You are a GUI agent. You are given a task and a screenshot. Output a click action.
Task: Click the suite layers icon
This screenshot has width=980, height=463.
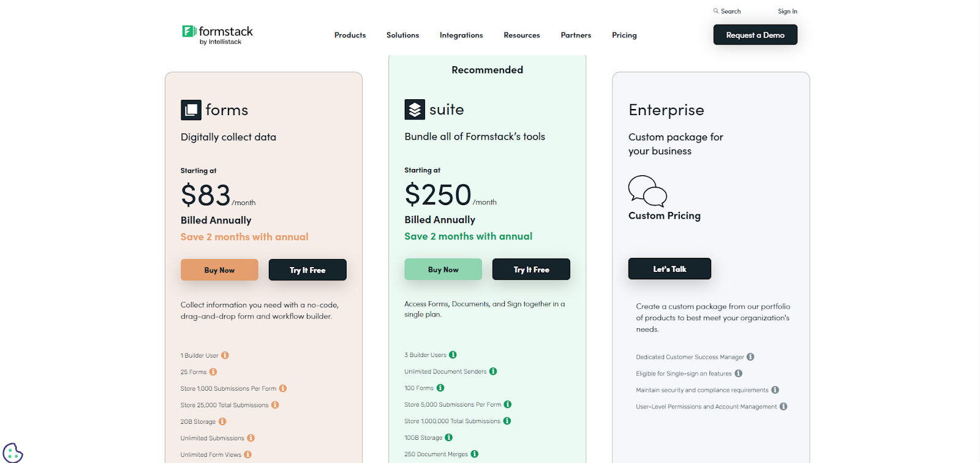(415, 109)
